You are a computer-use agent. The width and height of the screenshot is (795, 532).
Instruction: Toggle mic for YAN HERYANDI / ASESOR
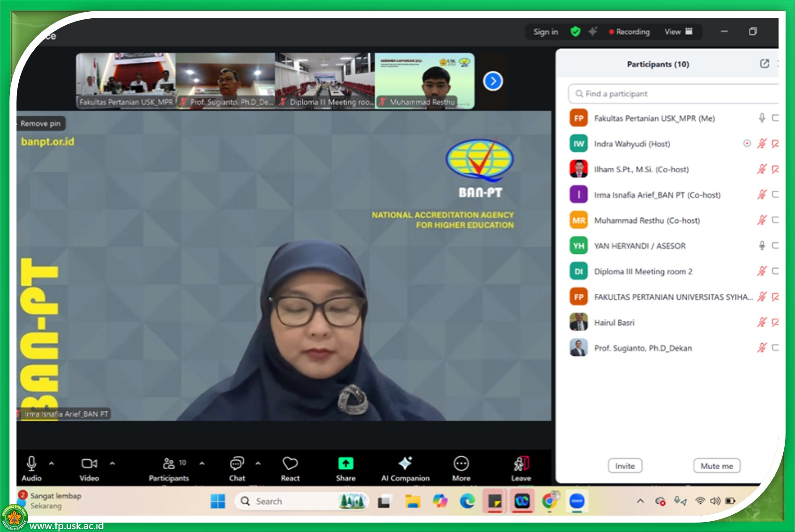point(762,245)
